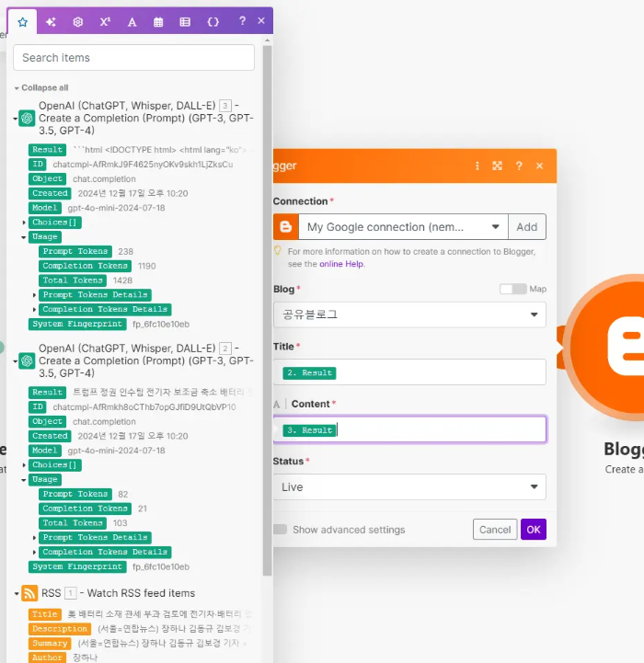The image size is (644, 663).
Task: Close the mapping items panel
Action: 261,21
